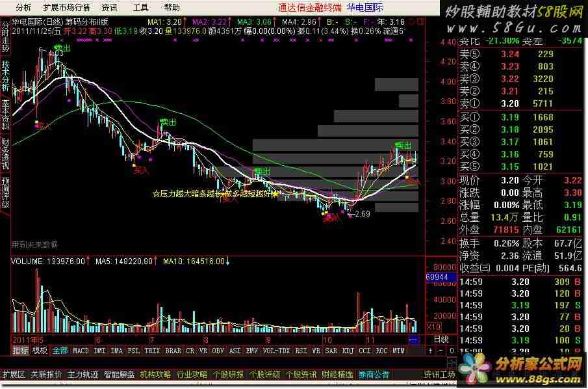Image resolution: width=588 pixels, height=389 pixels.
Task: Switch indicator to ASI
Action: 235,351
